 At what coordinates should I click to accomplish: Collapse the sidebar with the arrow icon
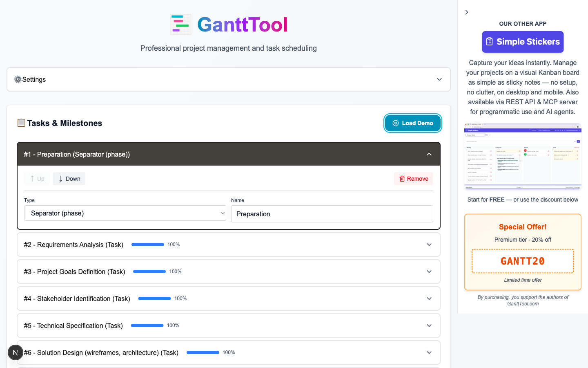click(x=467, y=12)
